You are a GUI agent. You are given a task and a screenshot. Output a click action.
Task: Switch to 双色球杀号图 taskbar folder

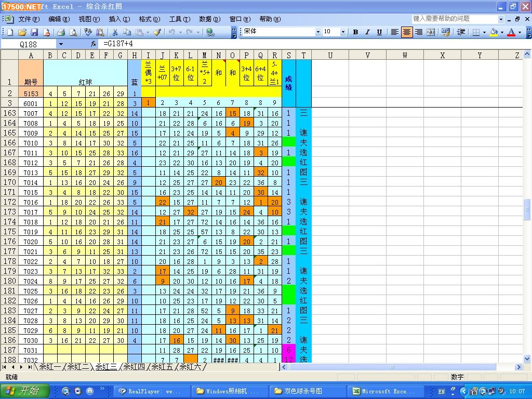click(x=307, y=391)
